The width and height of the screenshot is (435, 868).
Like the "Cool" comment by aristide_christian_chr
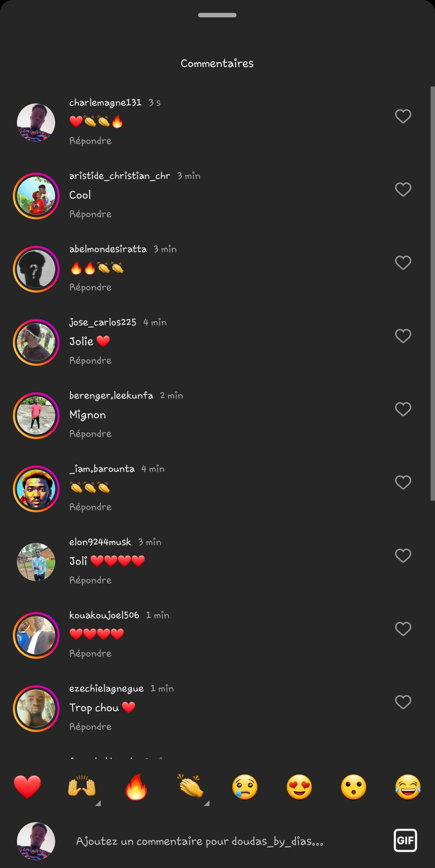(x=403, y=190)
